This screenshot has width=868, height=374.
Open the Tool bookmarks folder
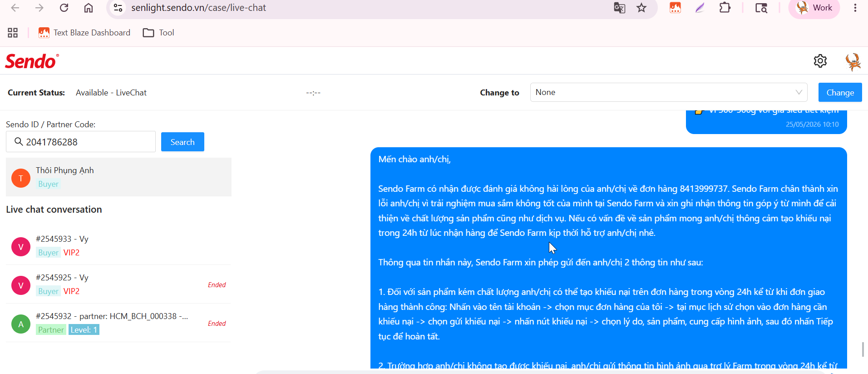coord(158,33)
